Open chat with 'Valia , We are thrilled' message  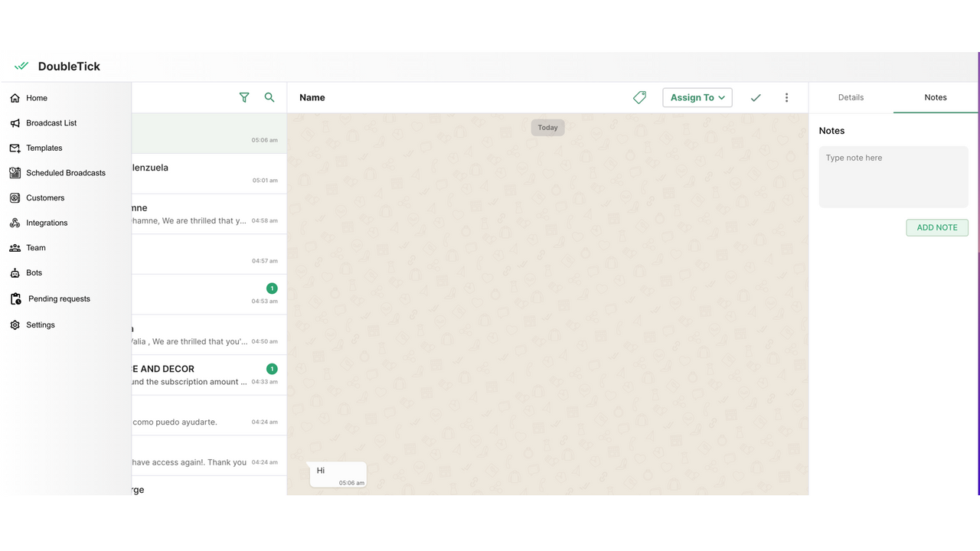pos(209,334)
